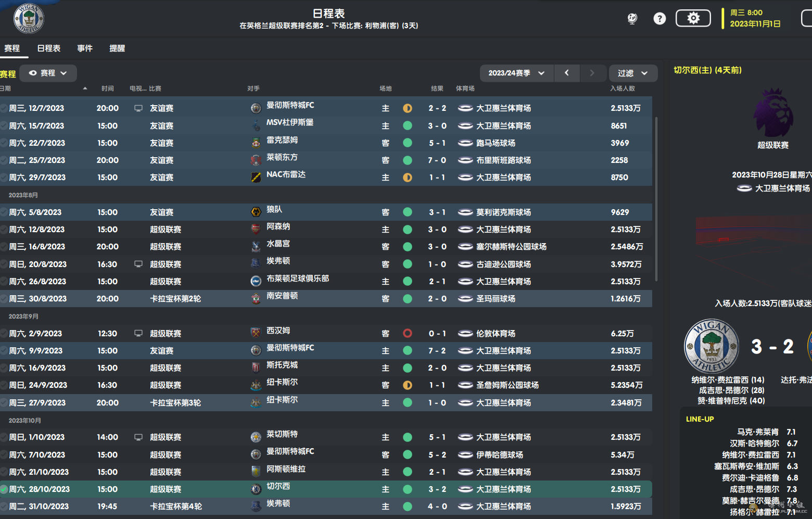Screen dimensions: 812x519
Task: Switch to the 提醒 tab
Action: [x=117, y=48]
